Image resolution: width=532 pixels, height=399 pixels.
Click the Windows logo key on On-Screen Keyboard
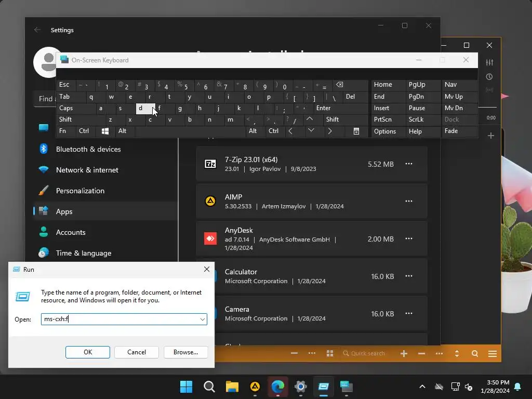(x=105, y=131)
